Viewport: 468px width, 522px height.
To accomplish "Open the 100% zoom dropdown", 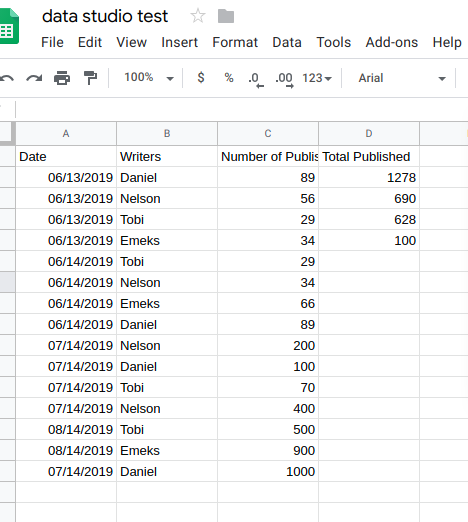I will pos(149,78).
